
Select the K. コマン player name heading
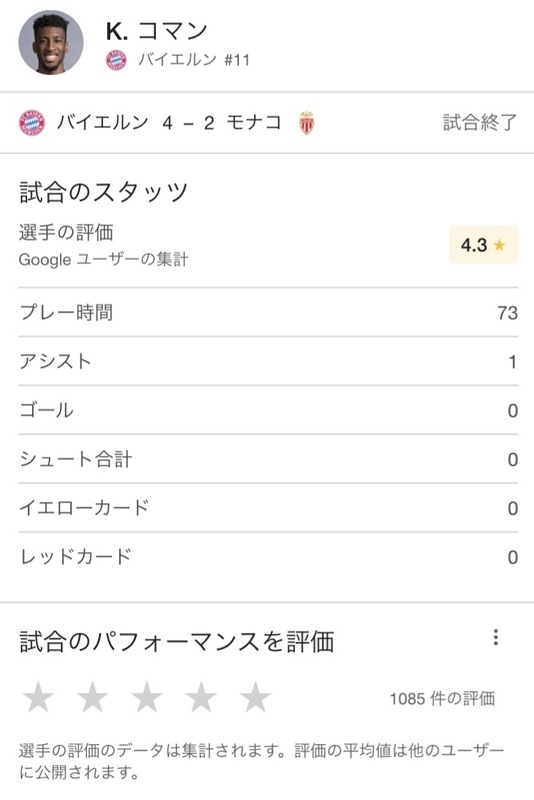157,31
